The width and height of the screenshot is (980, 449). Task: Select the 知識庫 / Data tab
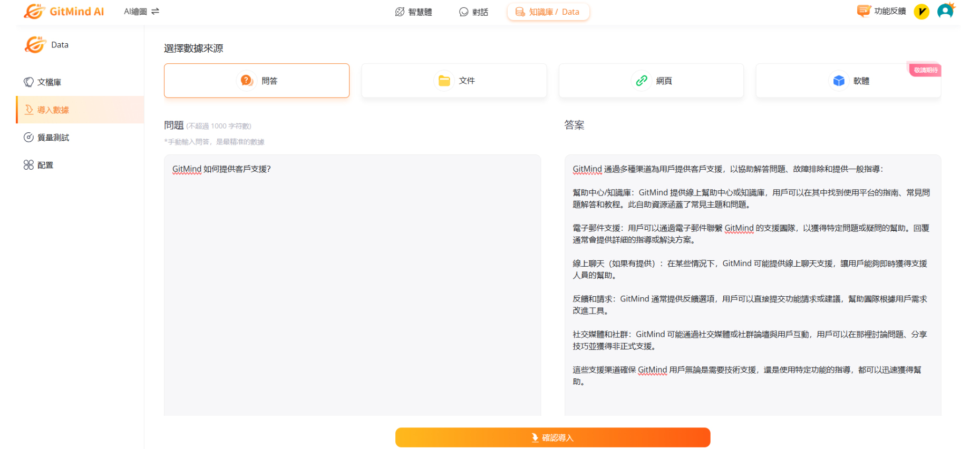548,12
